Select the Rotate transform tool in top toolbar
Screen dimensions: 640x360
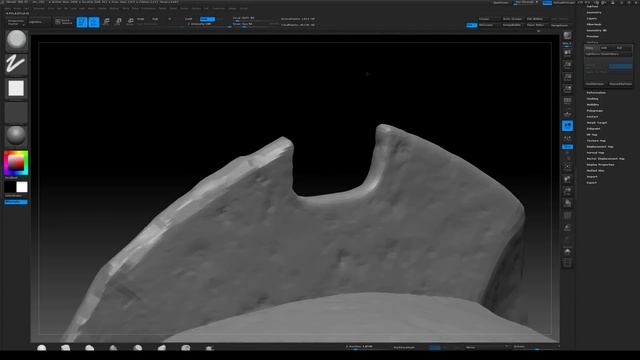pyautogui.click(x=130, y=22)
